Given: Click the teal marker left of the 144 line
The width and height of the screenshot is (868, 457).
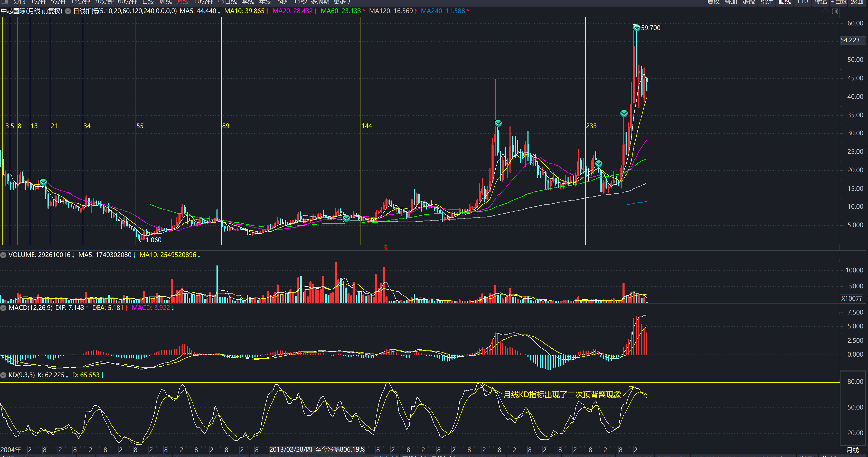Looking at the screenshot, I should point(346,218).
